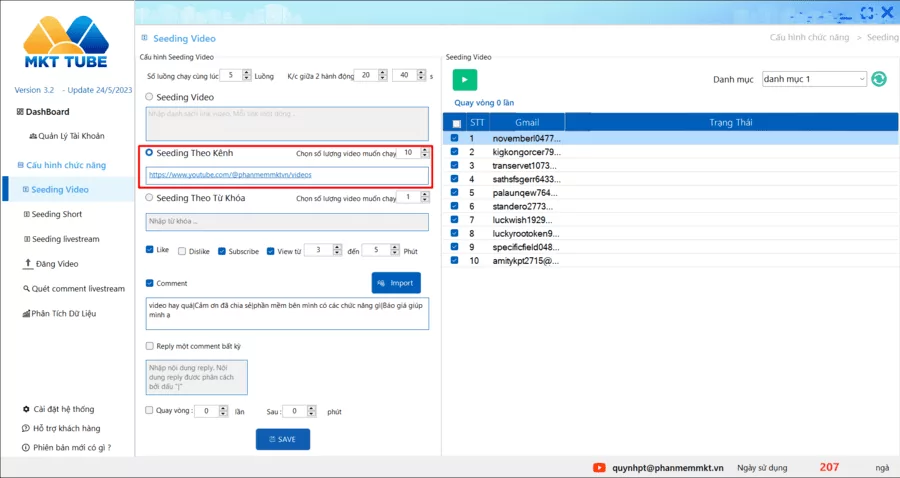
Task: Refresh the category list with green reload icon
Action: [879, 79]
